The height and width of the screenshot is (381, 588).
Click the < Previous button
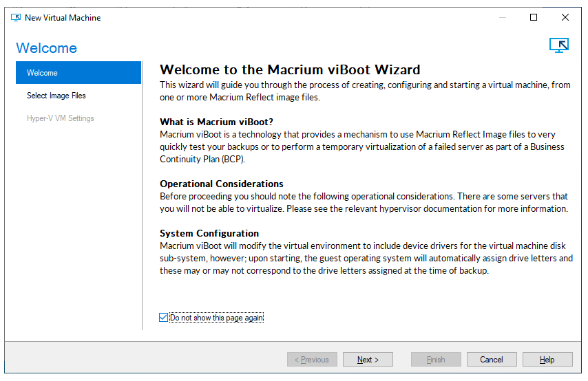pyautogui.click(x=312, y=360)
